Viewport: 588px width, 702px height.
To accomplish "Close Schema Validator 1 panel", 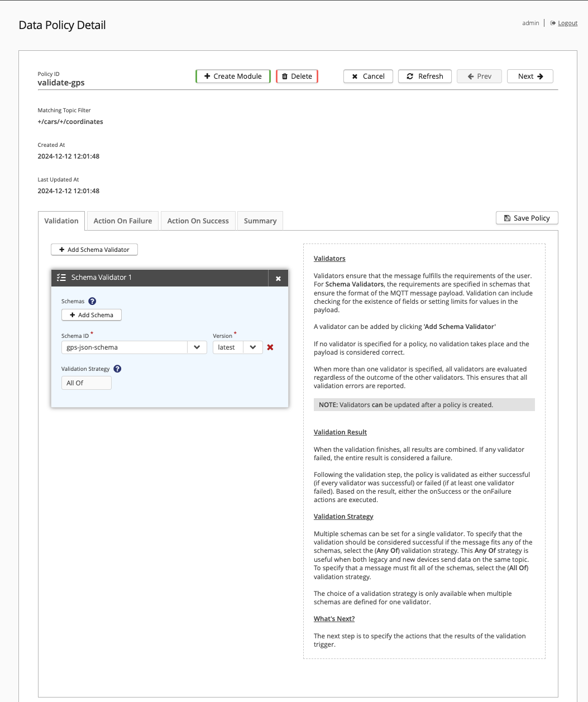I will [x=278, y=278].
